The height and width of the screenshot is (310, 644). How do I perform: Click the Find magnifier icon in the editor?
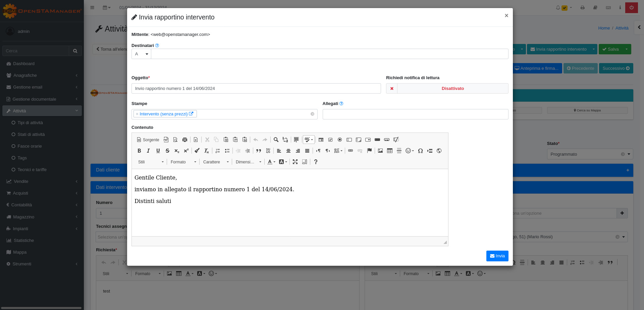pos(276,140)
